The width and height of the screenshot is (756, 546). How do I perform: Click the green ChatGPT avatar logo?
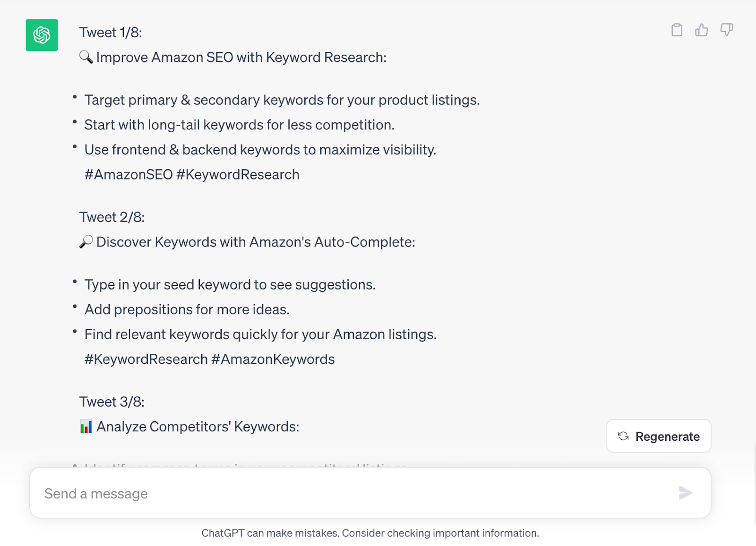42,35
